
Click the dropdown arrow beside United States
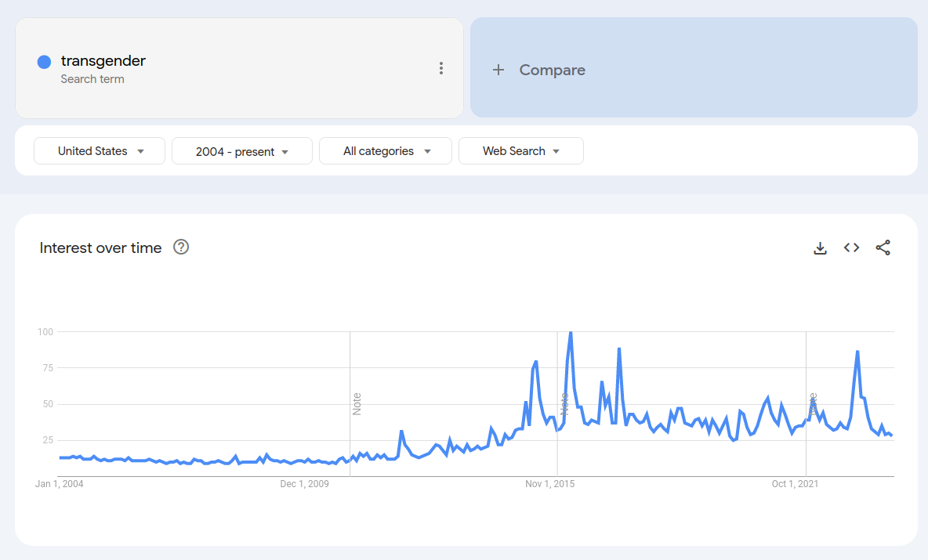[x=141, y=151]
